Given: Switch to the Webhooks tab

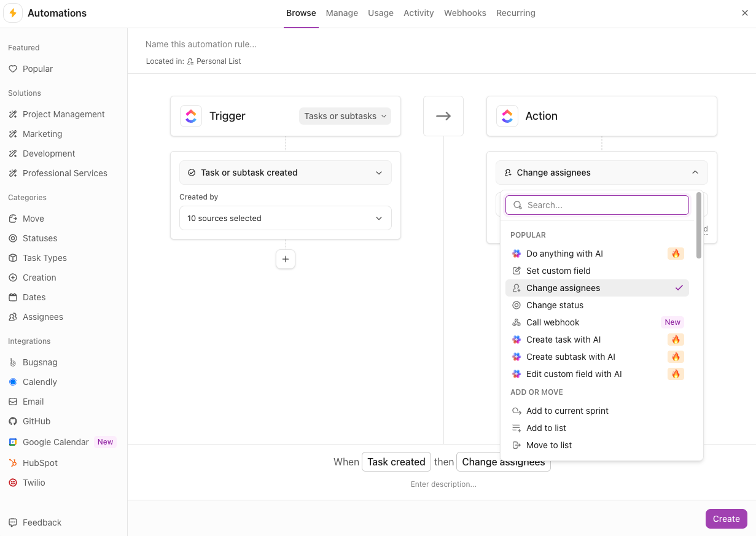Looking at the screenshot, I should pyautogui.click(x=465, y=13).
